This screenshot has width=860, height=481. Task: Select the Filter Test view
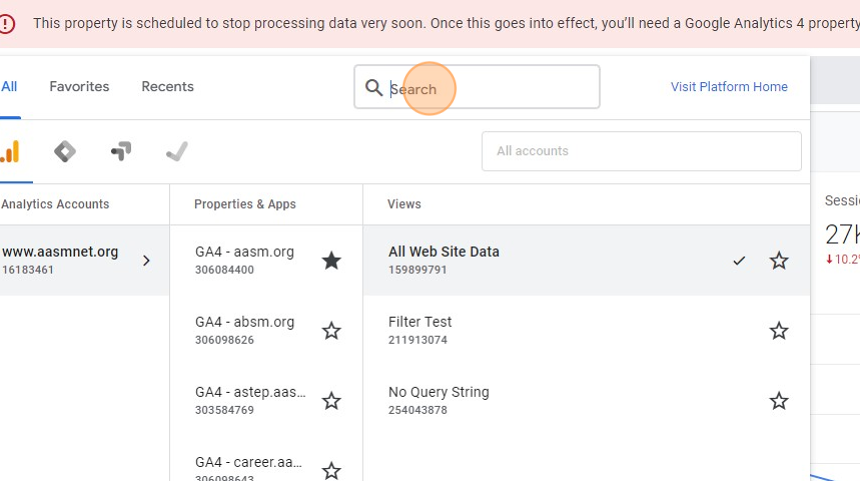[x=420, y=322]
